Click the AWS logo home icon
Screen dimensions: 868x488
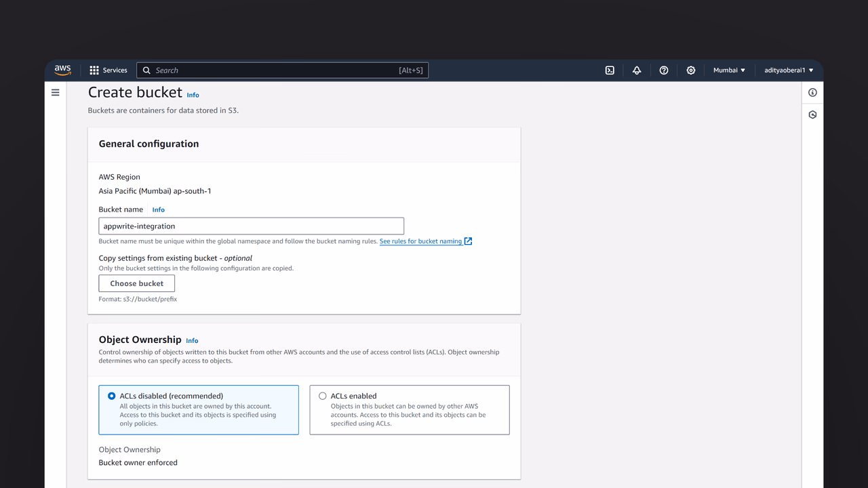(x=63, y=70)
